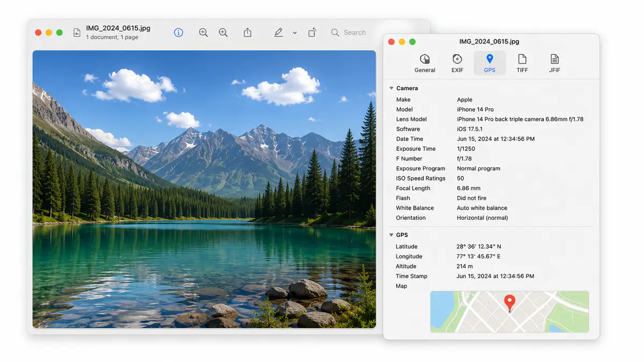Select the Make value 'Apple'
Viewport: 644px width, 362px height.
(x=465, y=100)
